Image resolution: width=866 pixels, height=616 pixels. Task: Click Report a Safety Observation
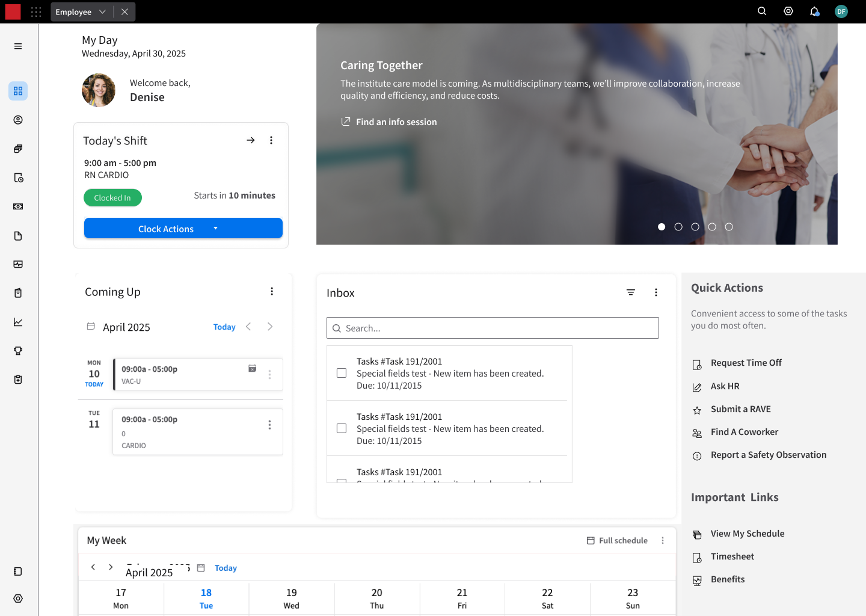pos(760,455)
